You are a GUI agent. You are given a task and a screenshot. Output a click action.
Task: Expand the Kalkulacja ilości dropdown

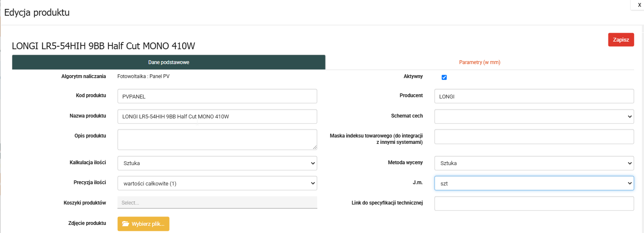click(x=217, y=163)
